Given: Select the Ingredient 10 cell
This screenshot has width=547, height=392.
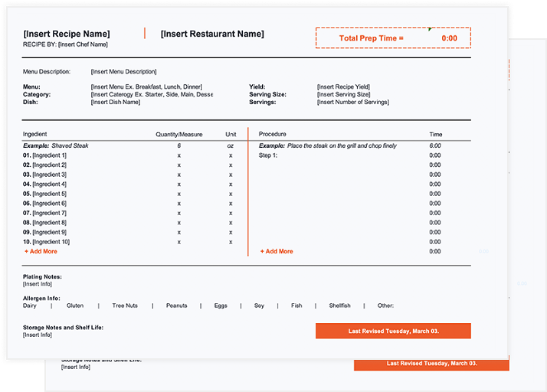Looking at the screenshot, I should pyautogui.click(x=46, y=242).
